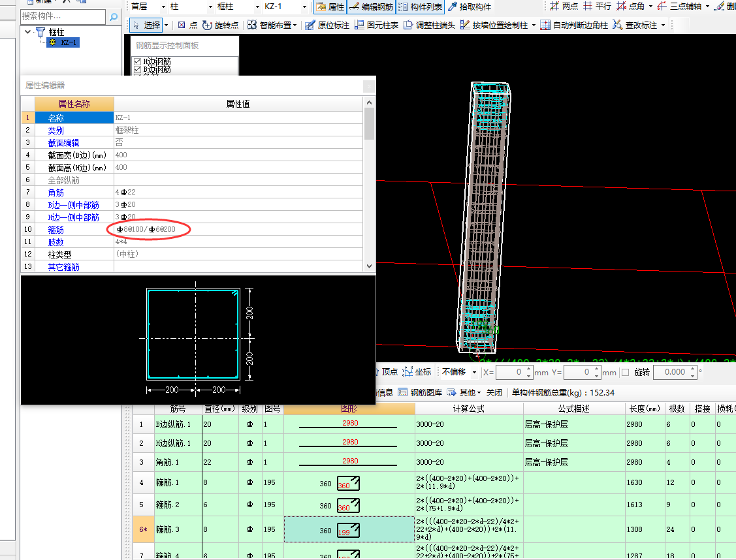Click the 调整柱端头 adjust column end tool
Screen dimensions: 736x560
pos(429,25)
